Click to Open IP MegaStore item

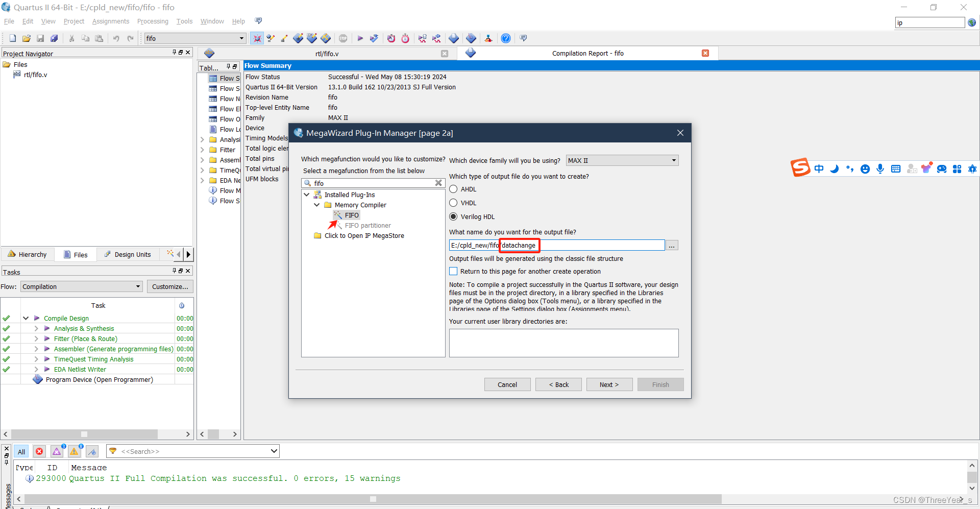click(364, 235)
